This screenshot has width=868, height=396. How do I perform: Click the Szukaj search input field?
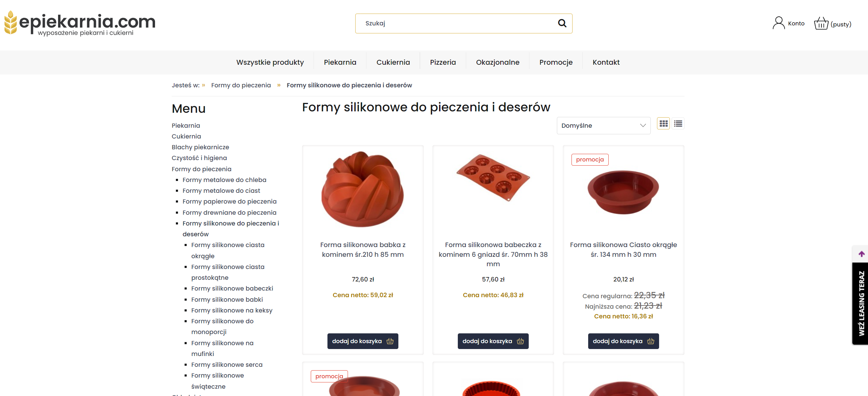pyautogui.click(x=455, y=23)
